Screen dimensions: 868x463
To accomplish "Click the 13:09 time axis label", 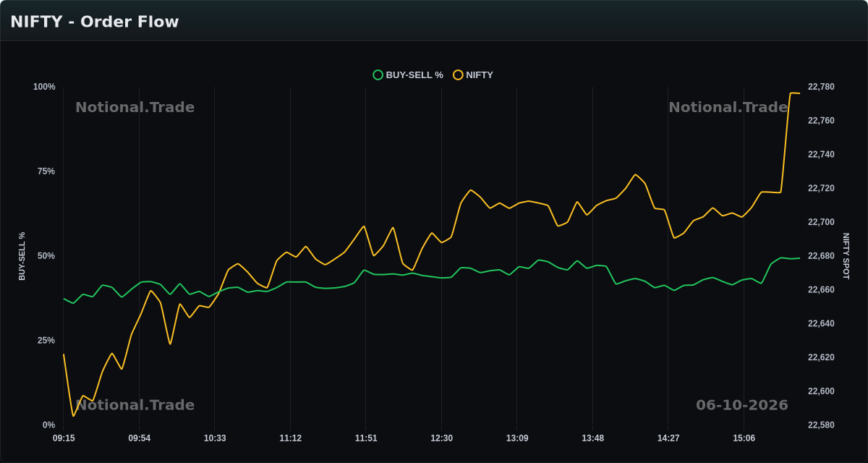I will (517, 438).
